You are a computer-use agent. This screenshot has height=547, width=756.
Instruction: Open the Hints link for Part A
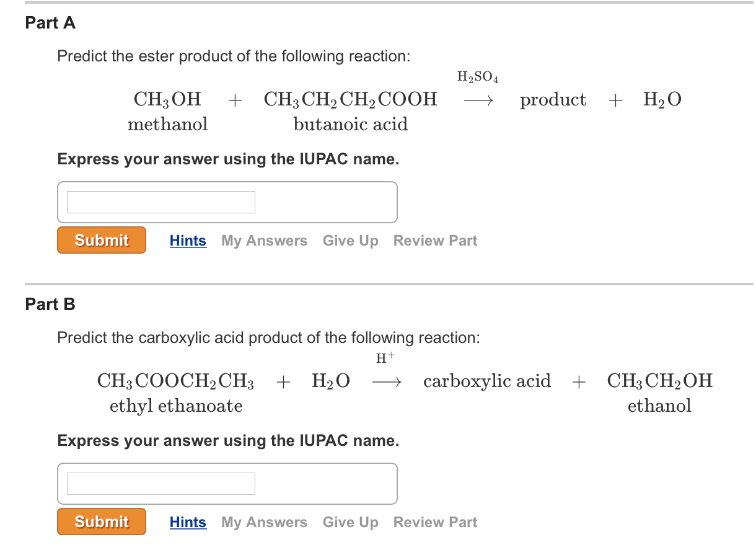pyautogui.click(x=188, y=241)
